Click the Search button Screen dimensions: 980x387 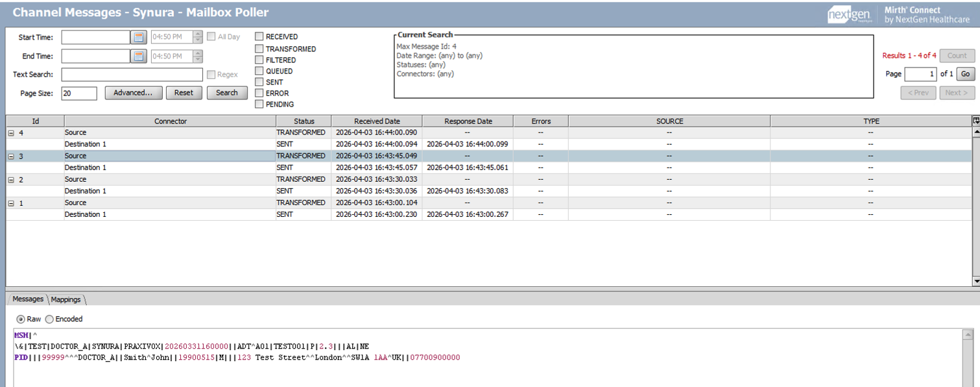[x=227, y=93]
